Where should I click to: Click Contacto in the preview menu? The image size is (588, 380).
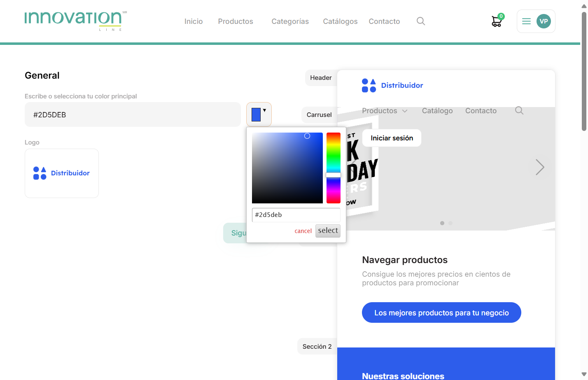(x=481, y=111)
